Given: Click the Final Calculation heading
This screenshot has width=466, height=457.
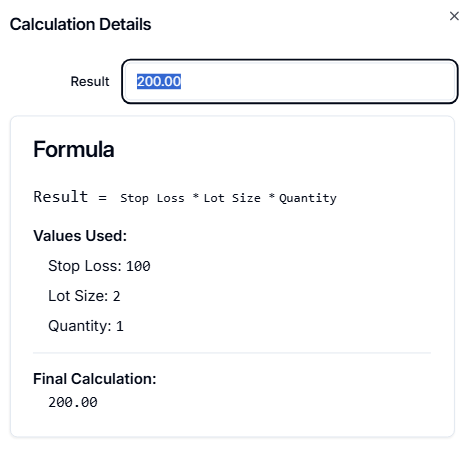Looking at the screenshot, I should click(95, 379).
